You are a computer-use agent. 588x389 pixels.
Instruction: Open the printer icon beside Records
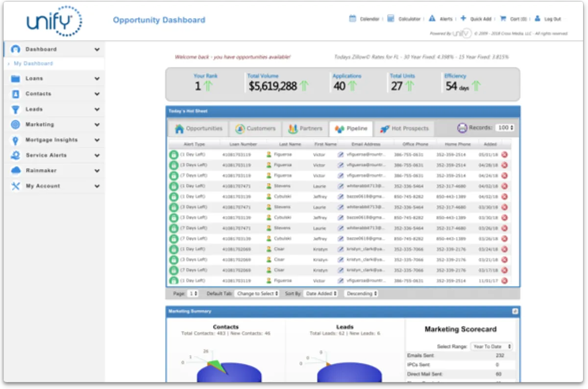[x=462, y=128]
